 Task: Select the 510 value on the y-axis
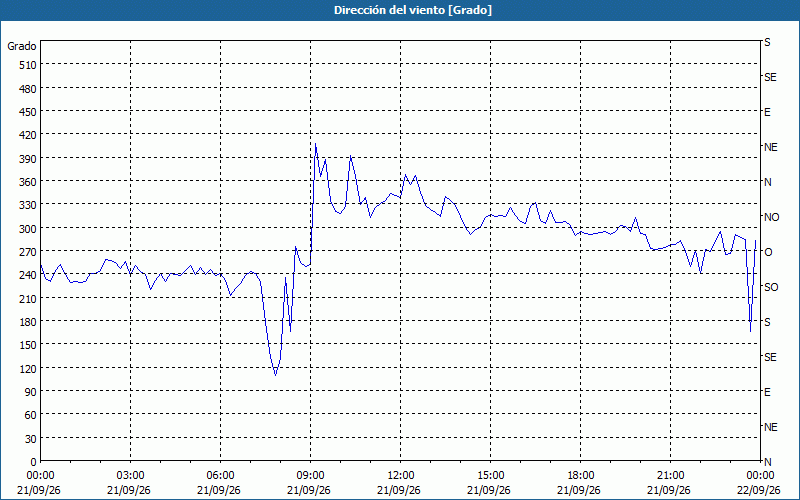pos(29,65)
